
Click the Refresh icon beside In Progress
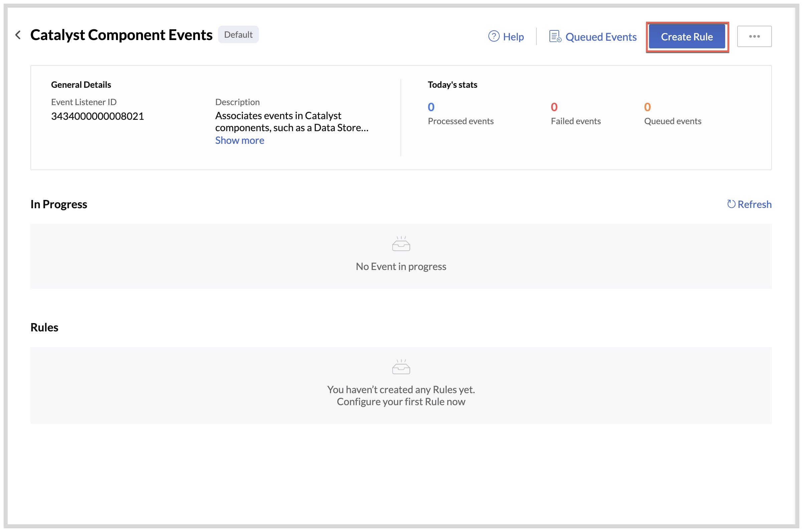tap(731, 204)
